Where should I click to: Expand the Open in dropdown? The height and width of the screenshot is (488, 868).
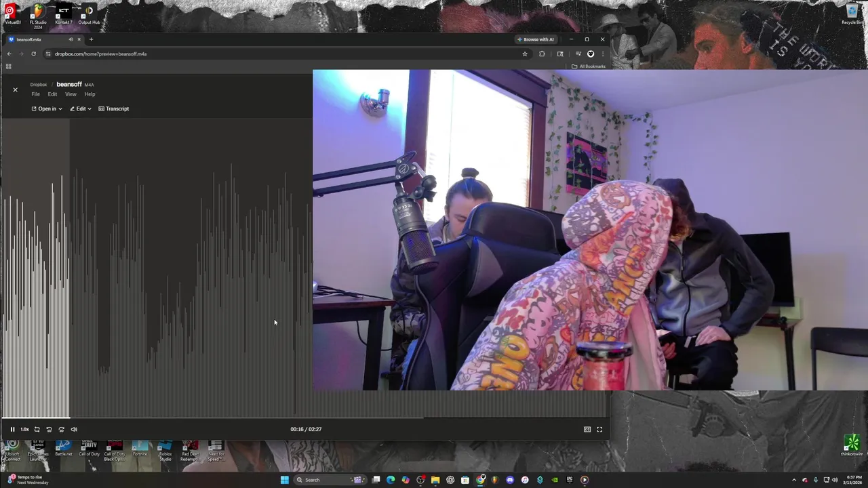tap(47, 108)
